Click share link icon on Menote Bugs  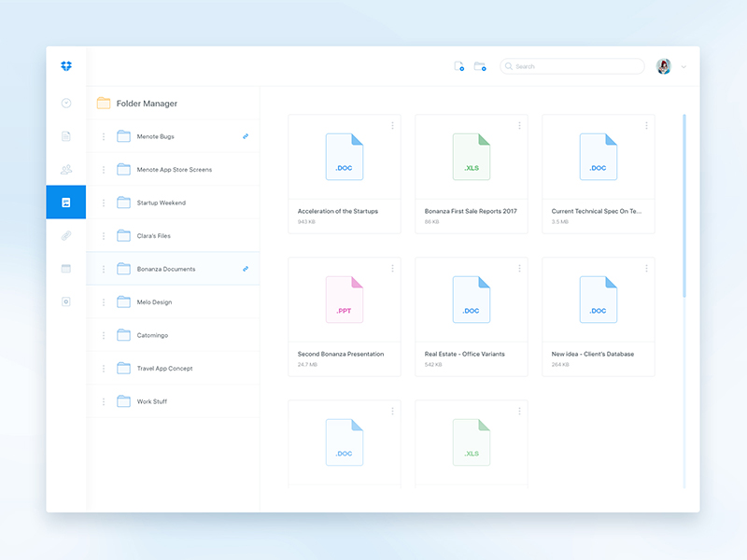[x=246, y=136]
